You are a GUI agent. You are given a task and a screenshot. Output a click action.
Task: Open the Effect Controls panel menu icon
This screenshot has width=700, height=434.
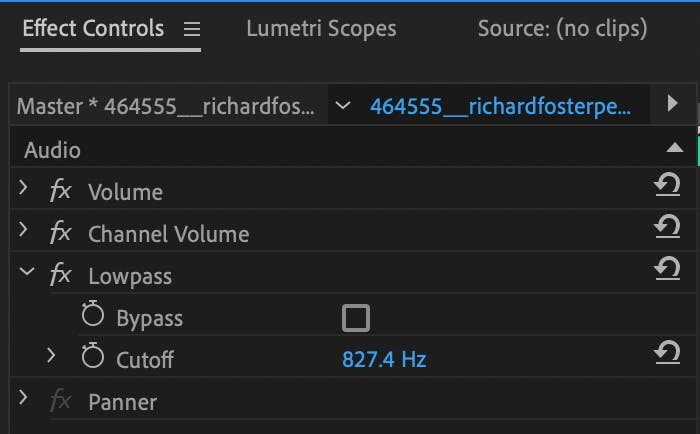192,30
